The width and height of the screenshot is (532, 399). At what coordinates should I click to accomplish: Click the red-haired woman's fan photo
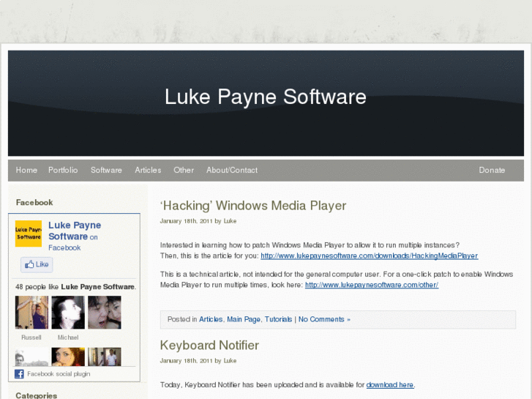click(x=68, y=357)
